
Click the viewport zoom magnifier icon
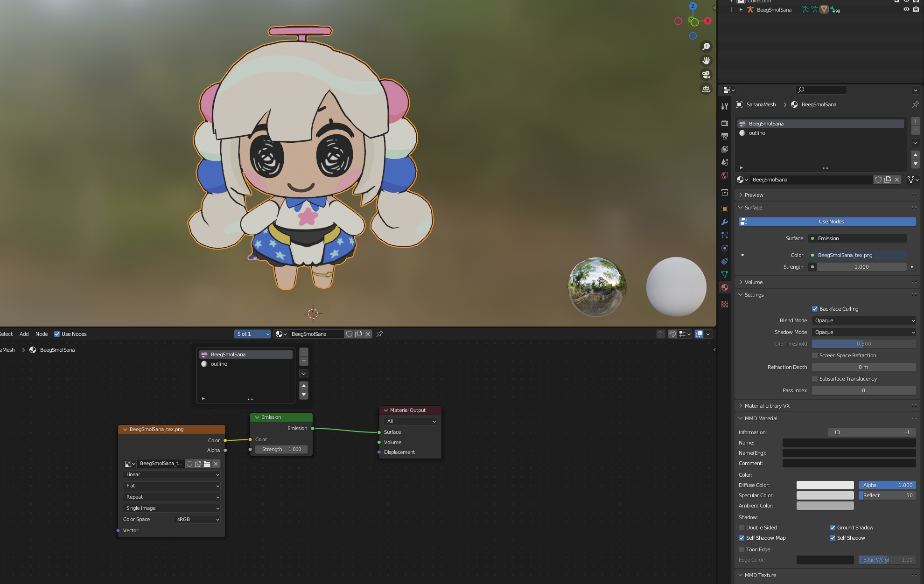click(706, 47)
